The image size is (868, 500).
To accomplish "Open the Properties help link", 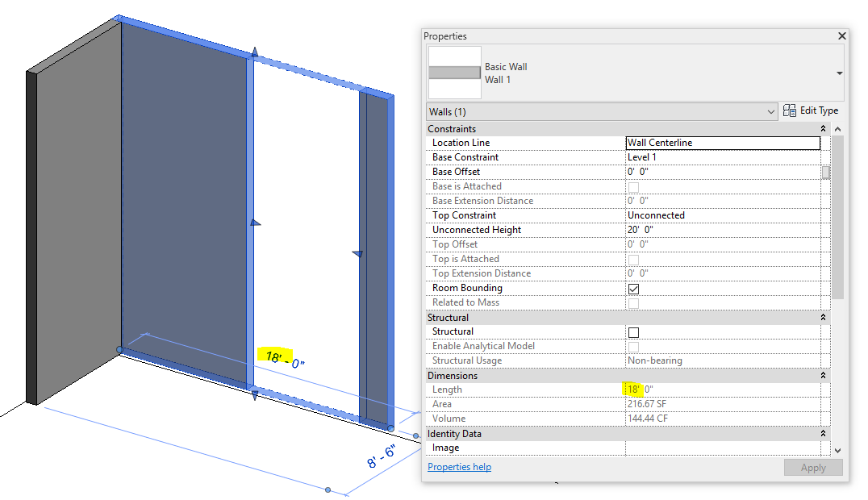I will (460, 467).
